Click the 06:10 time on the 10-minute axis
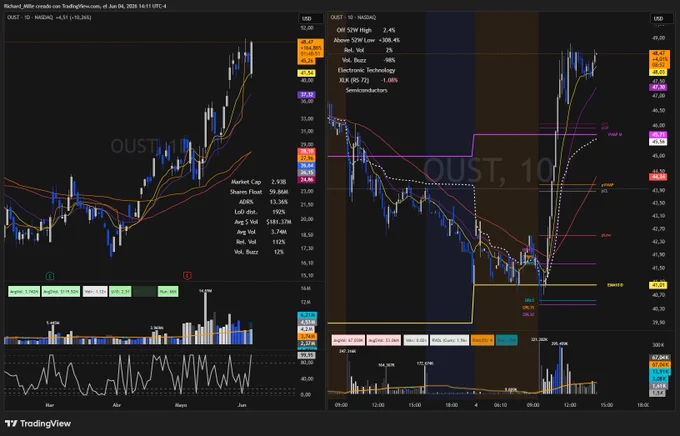The image size is (680, 436). [500, 405]
